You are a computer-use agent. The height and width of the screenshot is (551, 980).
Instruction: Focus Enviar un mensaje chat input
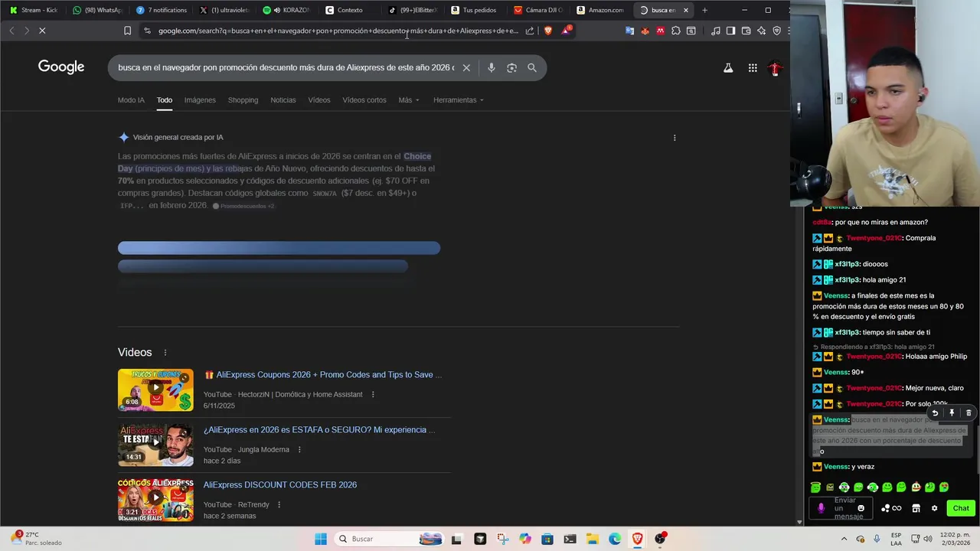click(842, 508)
